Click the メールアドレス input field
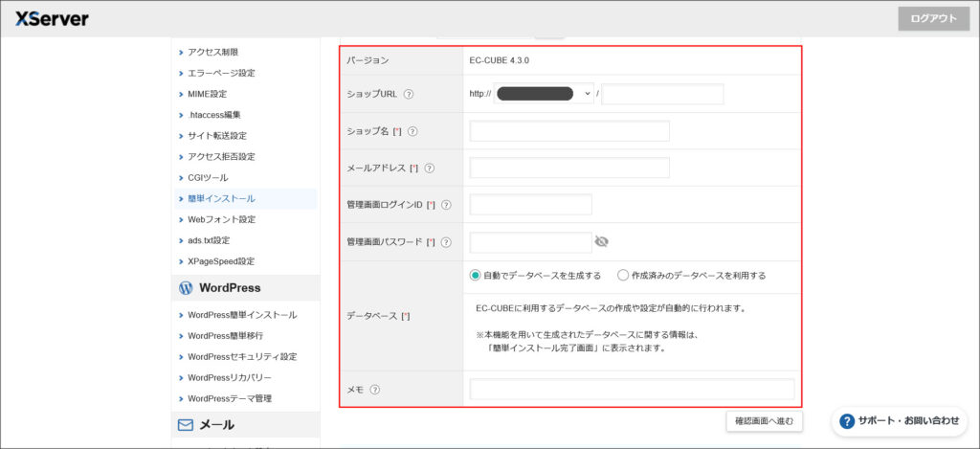The image size is (980, 449). (569, 168)
